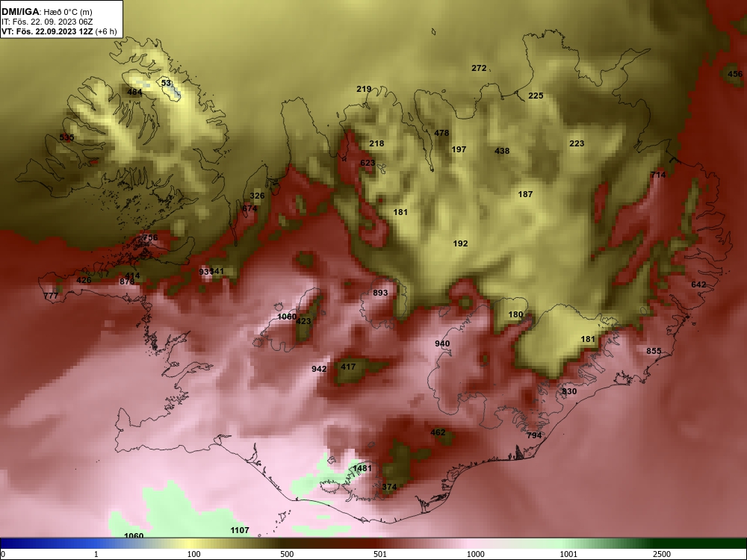747x560 pixels.
Task: Click the map value 1107
Action: click(x=240, y=530)
